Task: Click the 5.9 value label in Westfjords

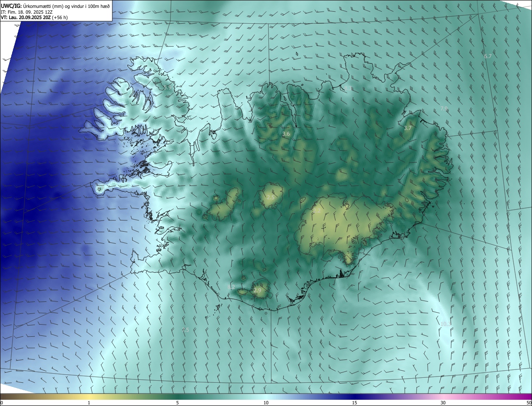Action: [x=167, y=88]
